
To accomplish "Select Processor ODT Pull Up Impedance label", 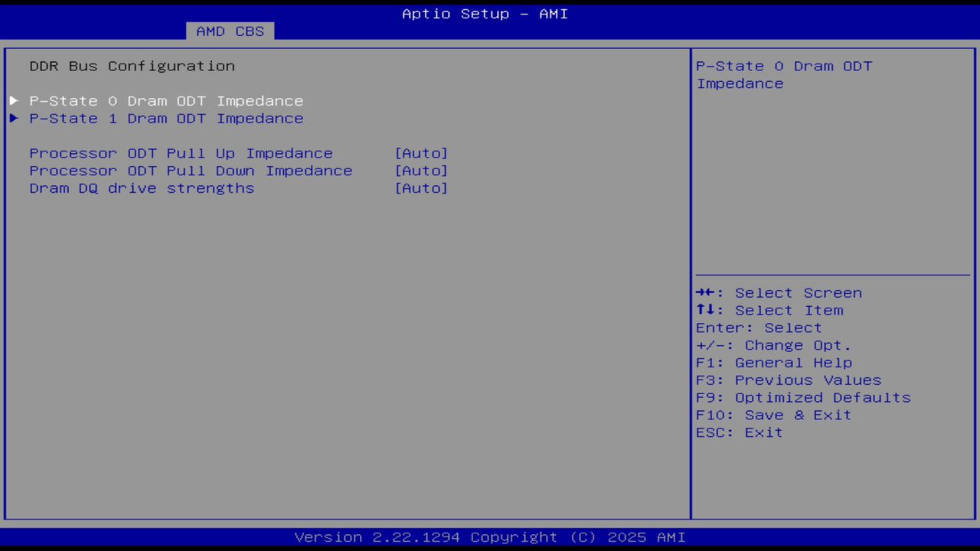I will [181, 153].
